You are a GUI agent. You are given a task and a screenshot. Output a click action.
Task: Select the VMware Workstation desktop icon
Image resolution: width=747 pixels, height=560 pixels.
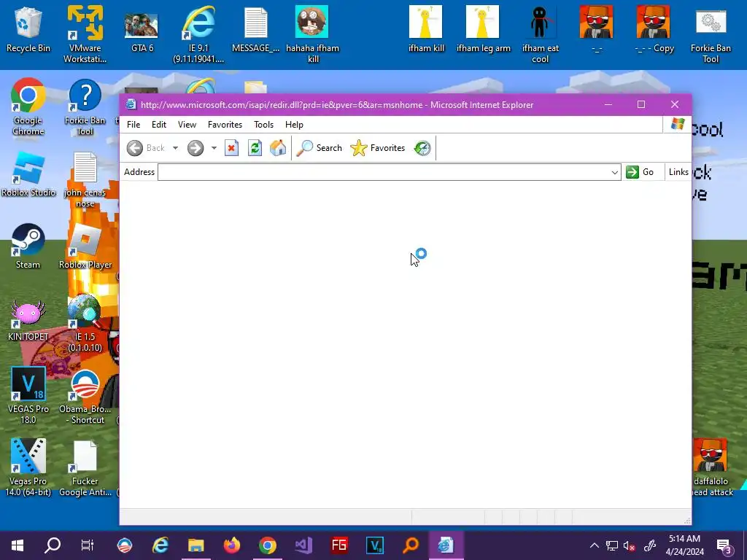[x=85, y=34]
